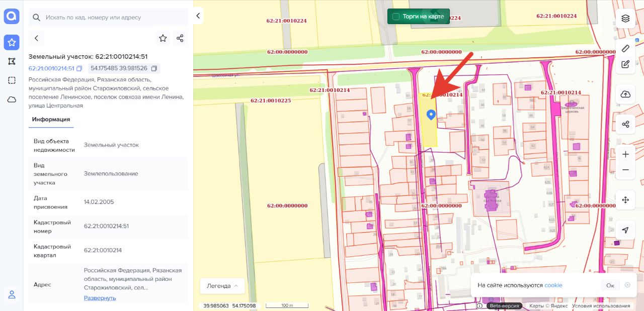This screenshot has height=311, width=644.
Task: Click the cursor coordinates readout 39.985063
Action: pyautogui.click(x=216, y=305)
